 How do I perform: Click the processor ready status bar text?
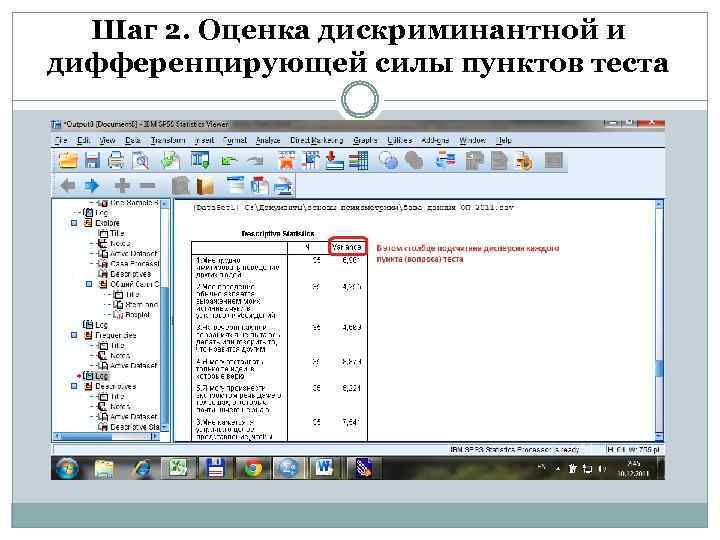[x=514, y=450]
